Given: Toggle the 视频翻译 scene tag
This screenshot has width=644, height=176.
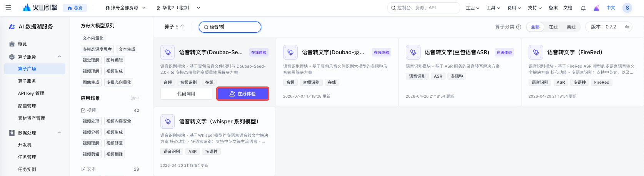Looking at the screenshot, I should pos(115,154).
